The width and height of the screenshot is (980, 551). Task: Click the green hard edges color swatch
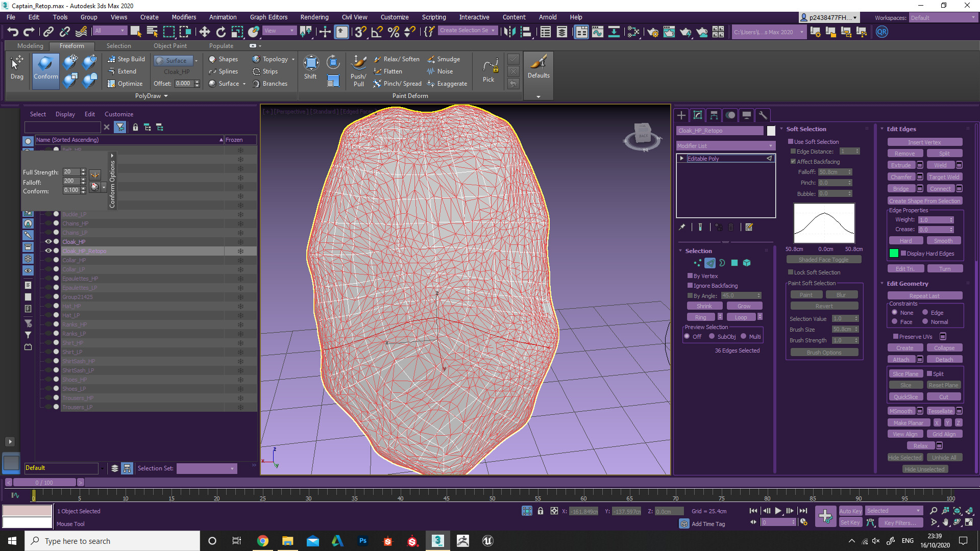(x=894, y=253)
